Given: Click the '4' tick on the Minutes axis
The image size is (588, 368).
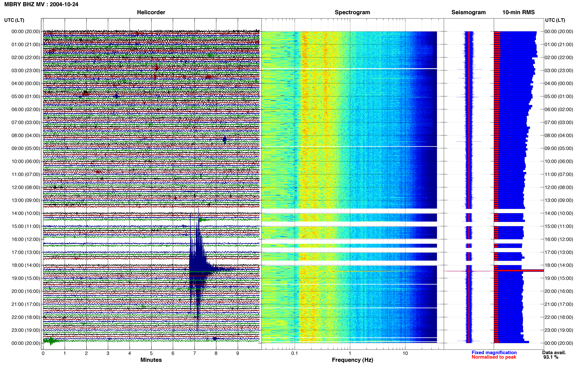Looking at the screenshot, I should point(130,353).
